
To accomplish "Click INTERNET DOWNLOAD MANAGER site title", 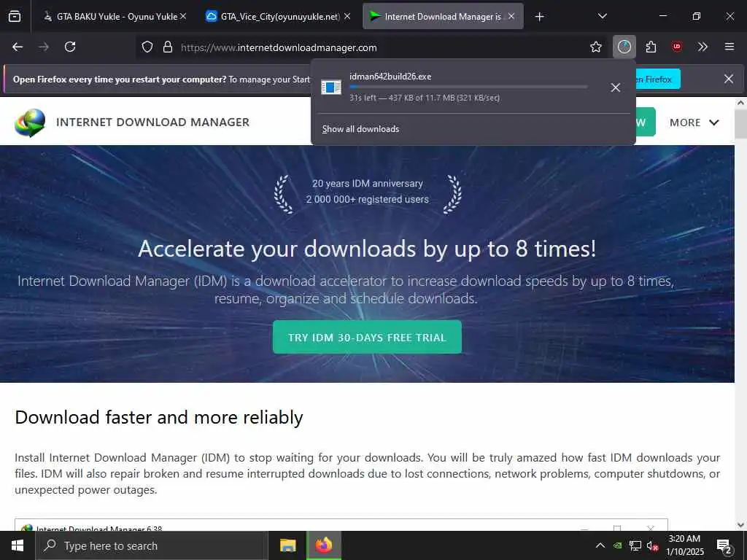I will tap(153, 122).
